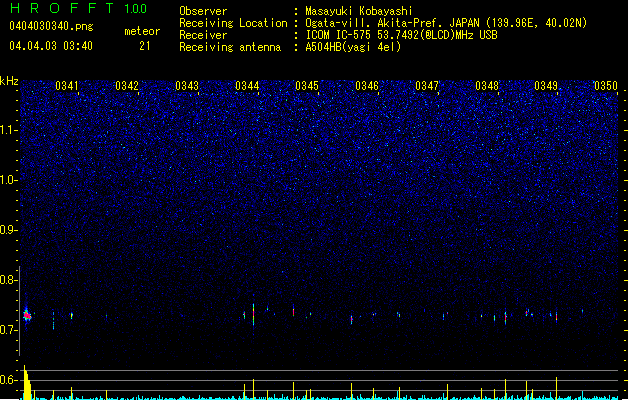Click the Receiving antenna label
629x400 pixels.
[230, 47]
